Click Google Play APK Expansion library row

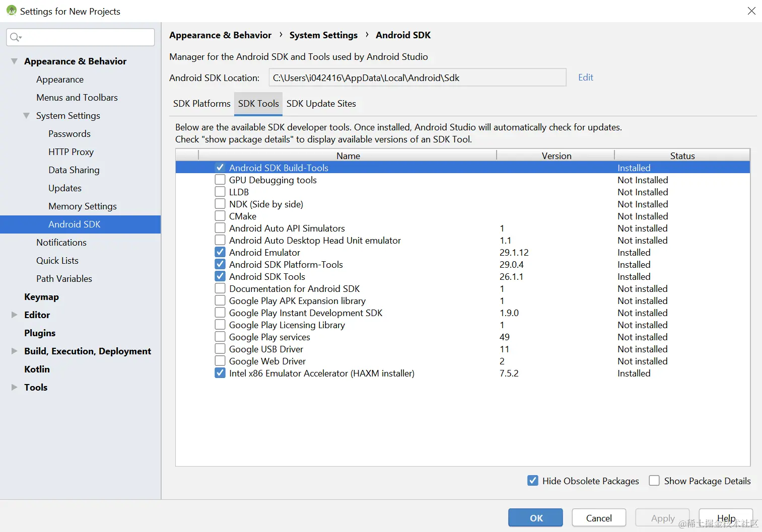pyautogui.click(x=463, y=300)
